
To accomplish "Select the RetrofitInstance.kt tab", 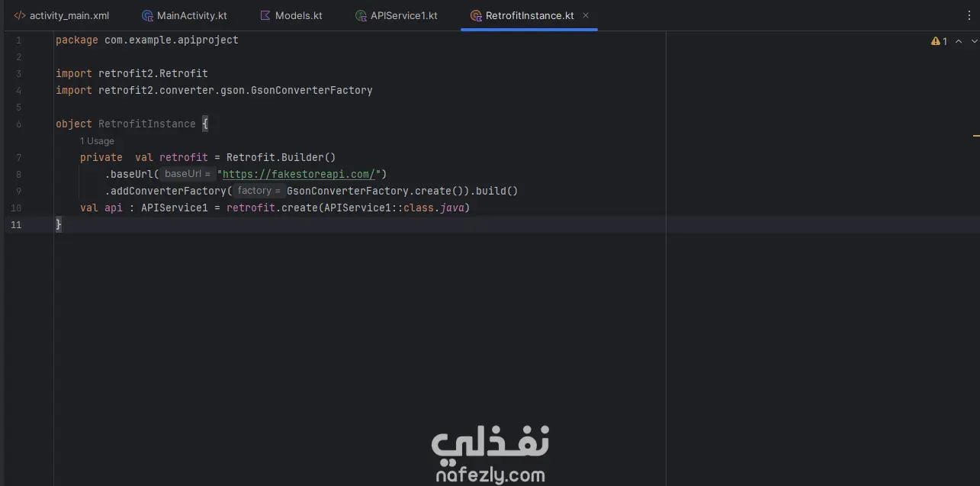I will tap(529, 15).
